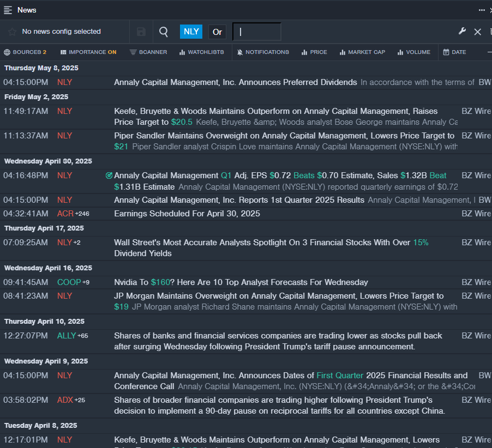This screenshot has height=448, width=492.
Task: Open the three-dot panel options menu
Action: (x=482, y=10)
